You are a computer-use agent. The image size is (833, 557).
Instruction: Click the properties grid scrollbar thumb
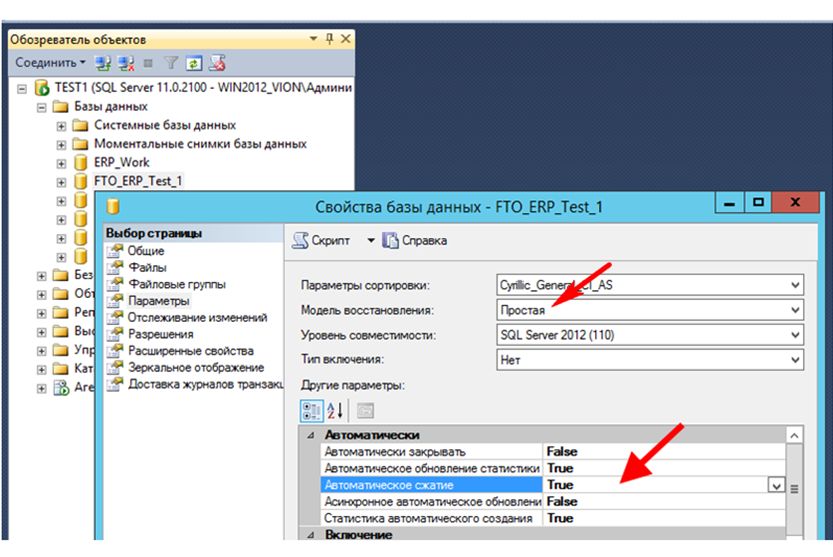pyautogui.click(x=794, y=489)
